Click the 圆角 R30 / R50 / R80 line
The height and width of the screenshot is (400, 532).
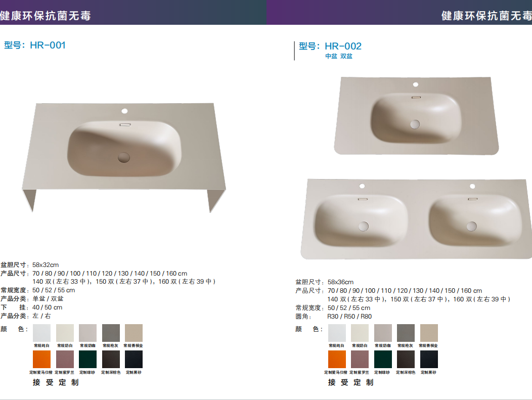click(334, 317)
